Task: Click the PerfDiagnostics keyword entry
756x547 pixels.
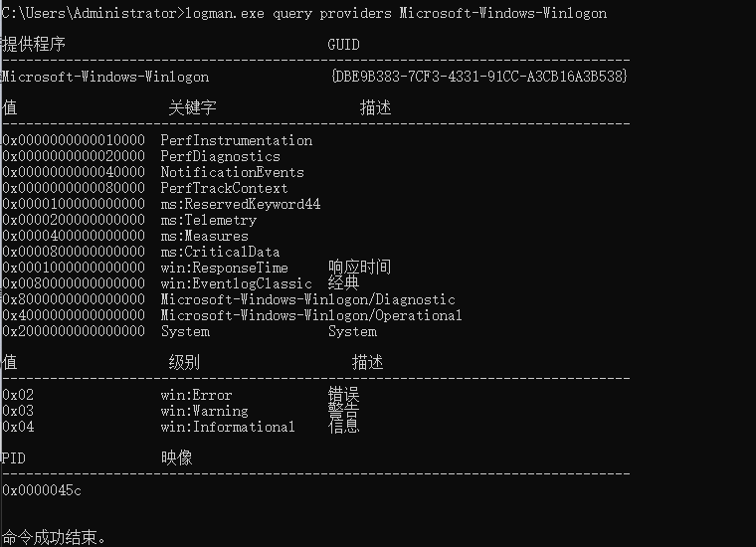Action: point(221,156)
